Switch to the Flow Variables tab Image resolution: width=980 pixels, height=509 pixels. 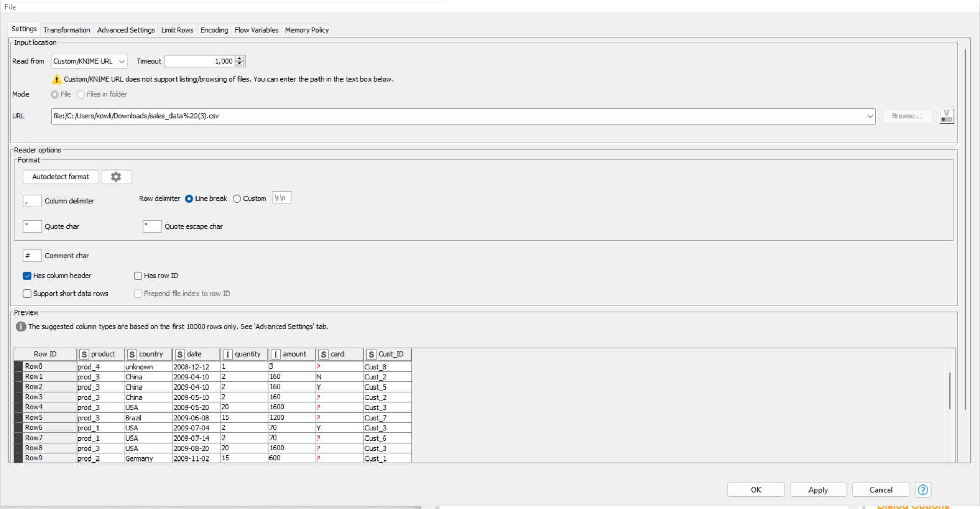point(257,30)
